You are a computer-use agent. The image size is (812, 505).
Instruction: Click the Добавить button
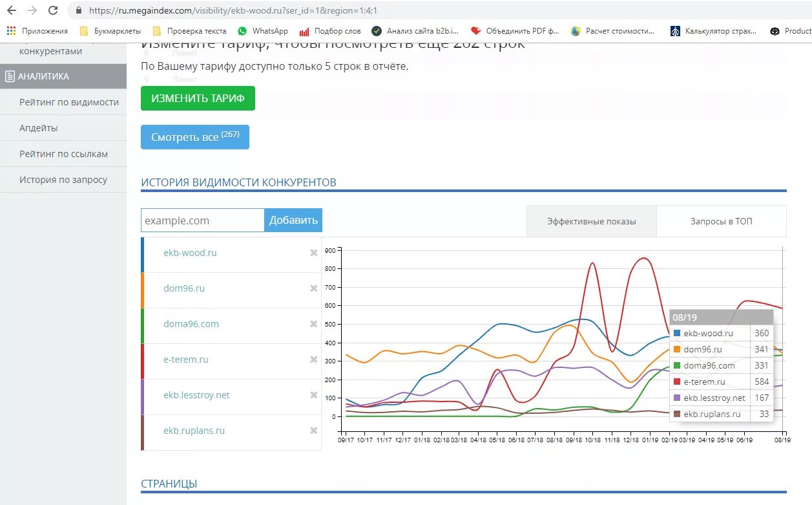(293, 220)
